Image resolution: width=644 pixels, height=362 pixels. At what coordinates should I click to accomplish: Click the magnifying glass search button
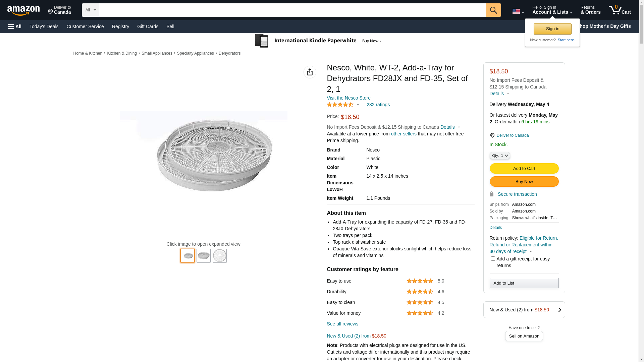tap(493, 10)
